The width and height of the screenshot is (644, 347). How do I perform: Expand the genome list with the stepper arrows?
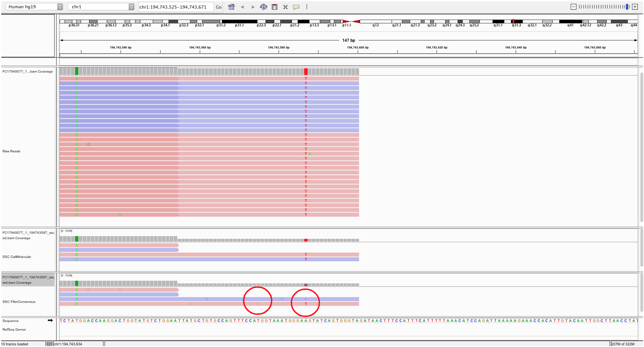pos(60,6)
